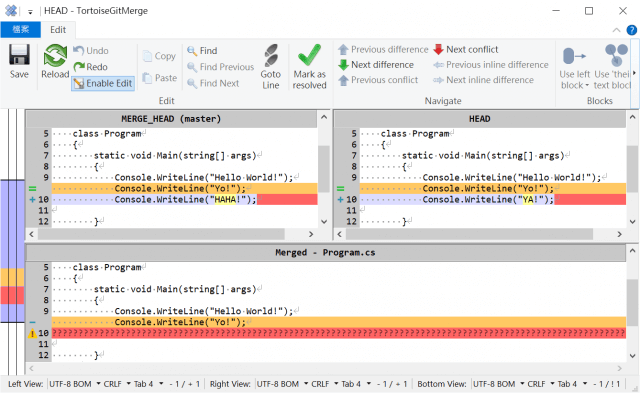Image resolution: width=640 pixels, height=393 pixels.
Task: Go to Next difference
Action: pos(376,64)
